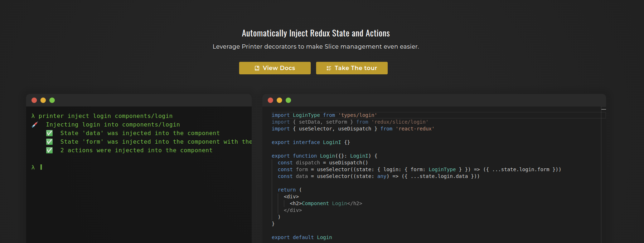Click the import useSelector, useDispatch line

point(353,129)
